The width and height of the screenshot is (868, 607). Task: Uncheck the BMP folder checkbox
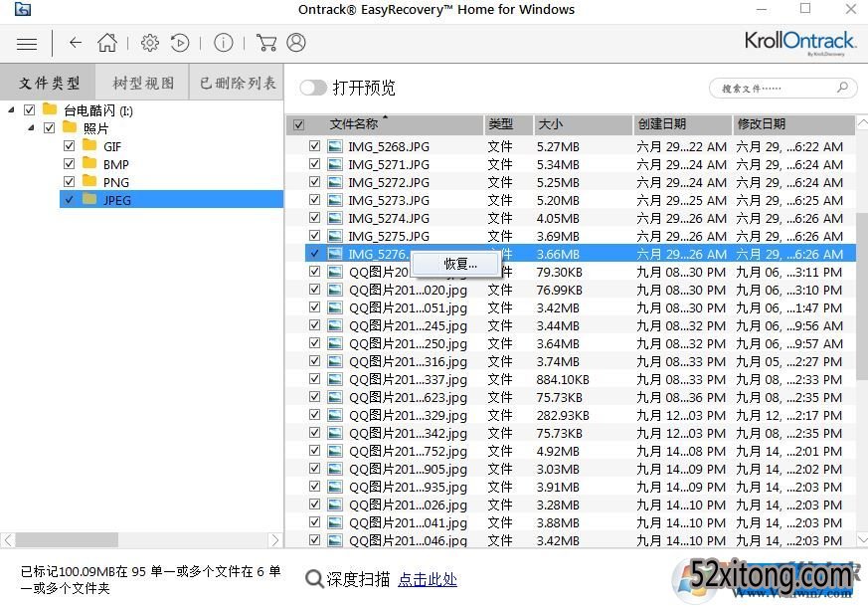tap(70, 164)
